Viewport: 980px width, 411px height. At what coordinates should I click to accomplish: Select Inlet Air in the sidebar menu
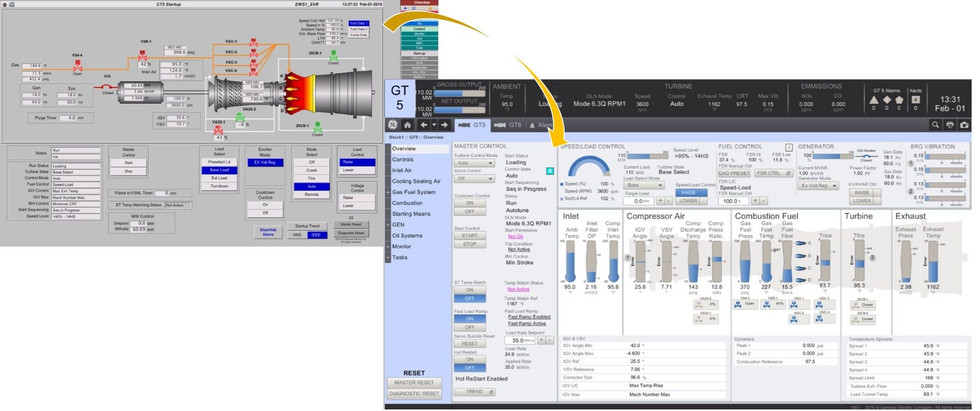[402, 171]
